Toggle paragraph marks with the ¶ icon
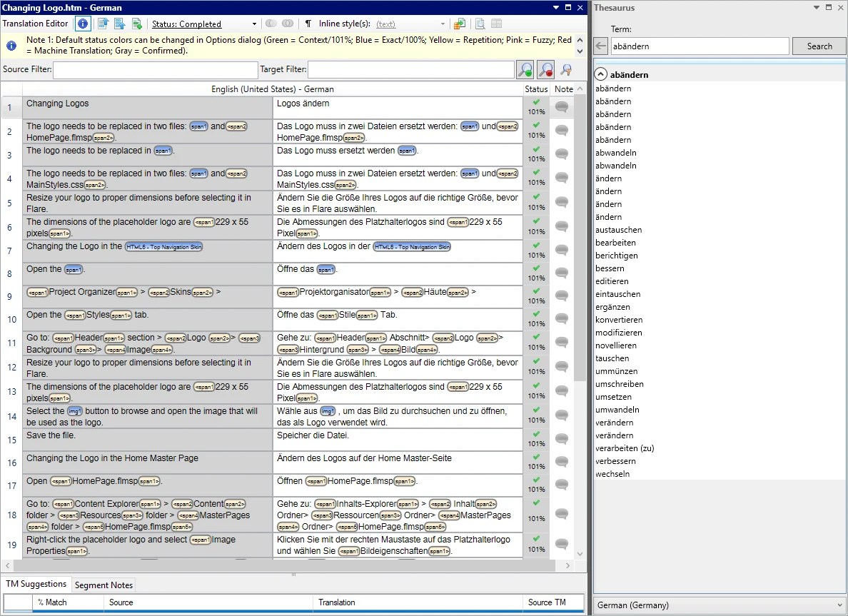 coord(308,23)
